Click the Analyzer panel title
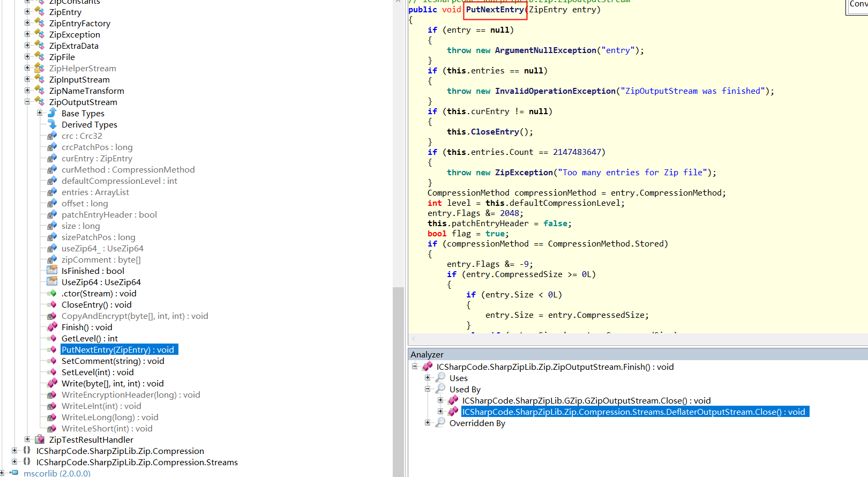Screen dimensions: 868x477 [427, 354]
